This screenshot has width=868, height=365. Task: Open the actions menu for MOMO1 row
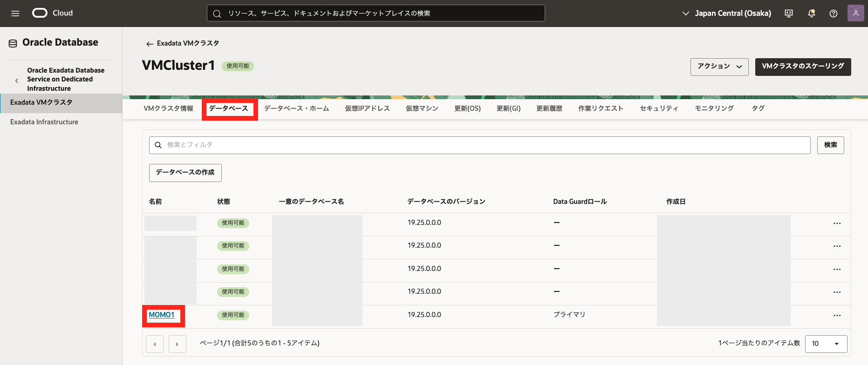click(837, 316)
